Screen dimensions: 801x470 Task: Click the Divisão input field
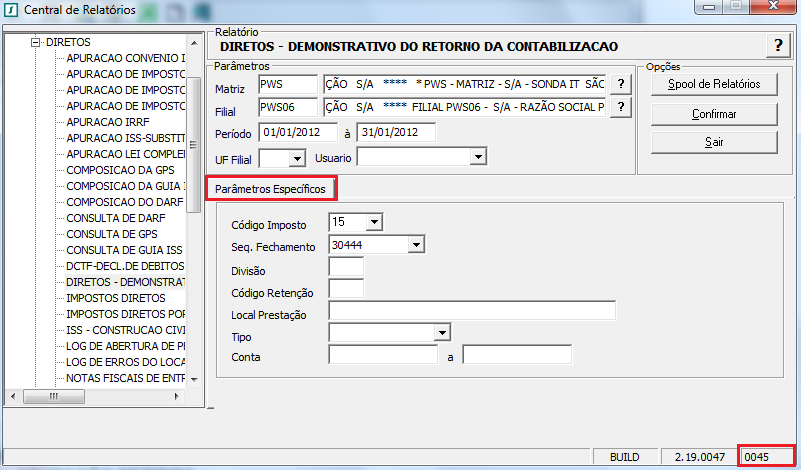[x=346, y=267]
